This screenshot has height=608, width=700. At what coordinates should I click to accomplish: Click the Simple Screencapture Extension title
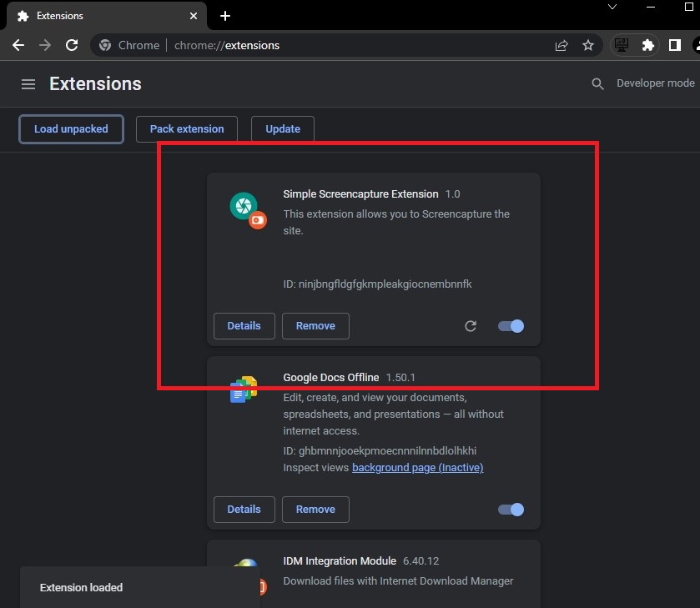(x=360, y=193)
